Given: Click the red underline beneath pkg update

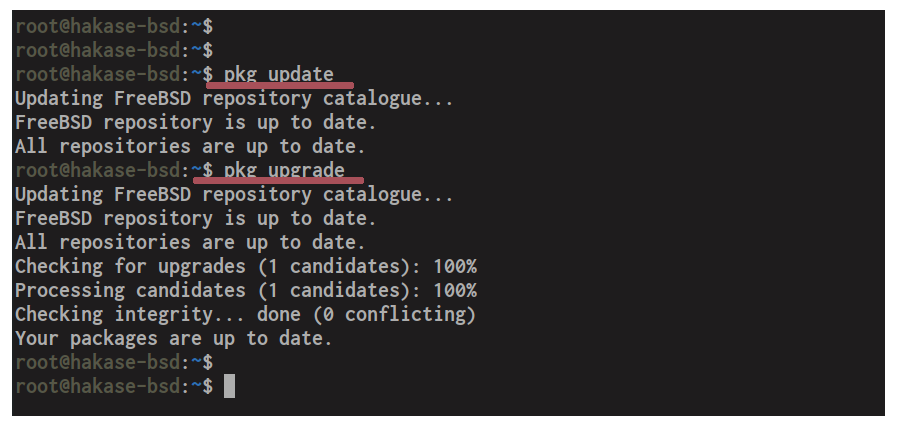Looking at the screenshot, I should 280,86.
